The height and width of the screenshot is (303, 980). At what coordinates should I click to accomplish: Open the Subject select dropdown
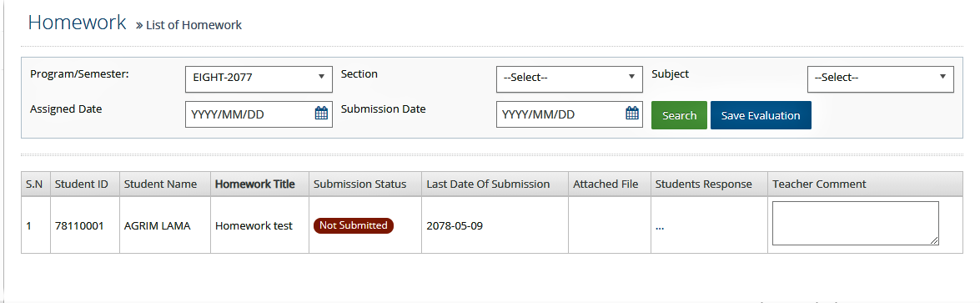click(x=881, y=78)
